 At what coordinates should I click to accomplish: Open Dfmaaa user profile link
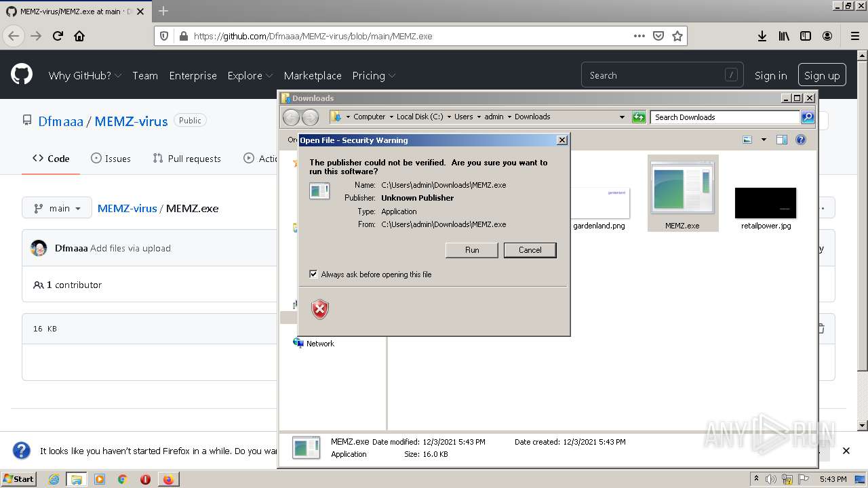(x=60, y=121)
